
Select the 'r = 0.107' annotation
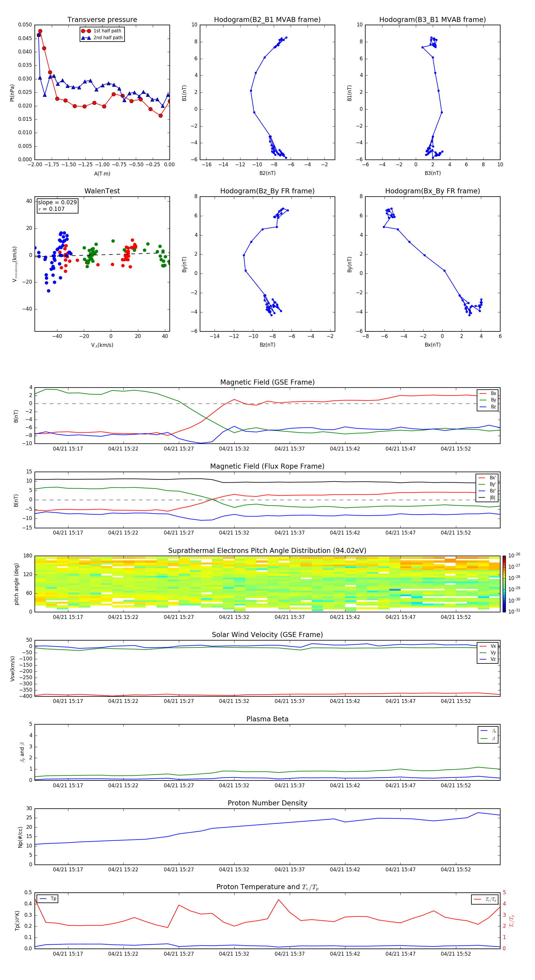coord(51,209)
